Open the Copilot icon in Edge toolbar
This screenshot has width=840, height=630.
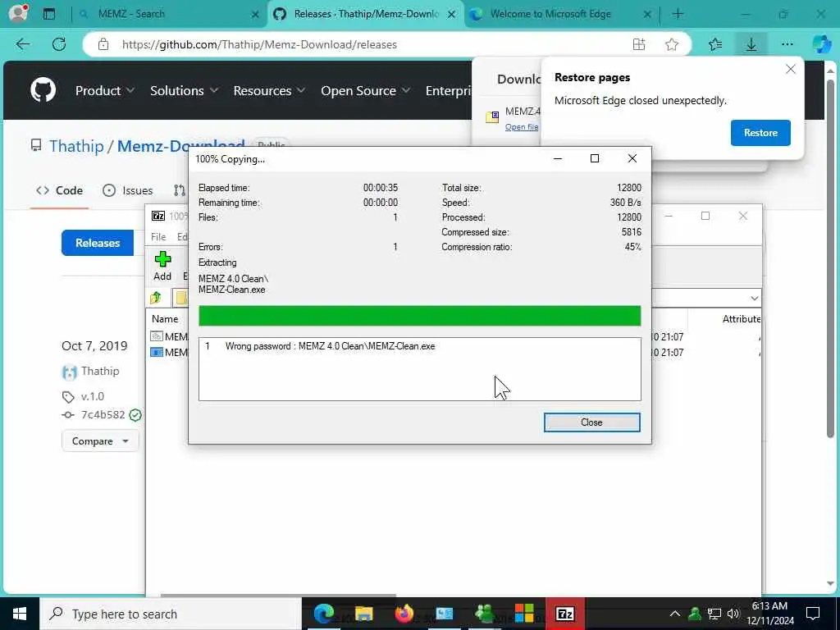coord(822,44)
